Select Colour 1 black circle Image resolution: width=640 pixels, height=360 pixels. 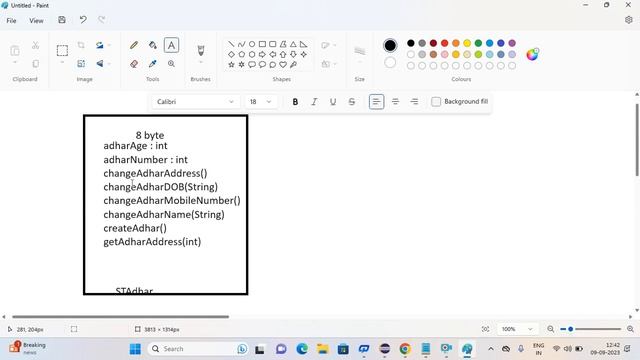[390, 45]
